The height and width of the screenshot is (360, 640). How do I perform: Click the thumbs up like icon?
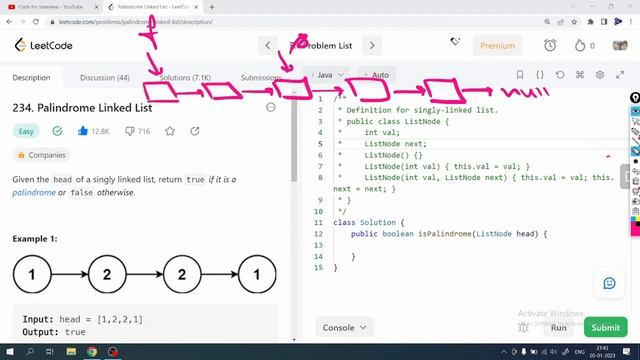click(x=83, y=131)
